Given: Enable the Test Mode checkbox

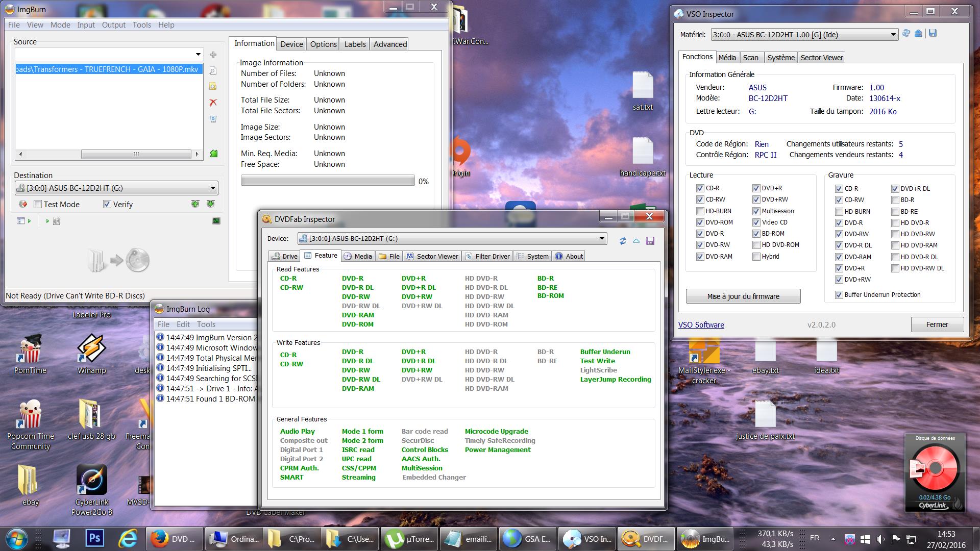Looking at the screenshot, I should pyautogui.click(x=38, y=204).
